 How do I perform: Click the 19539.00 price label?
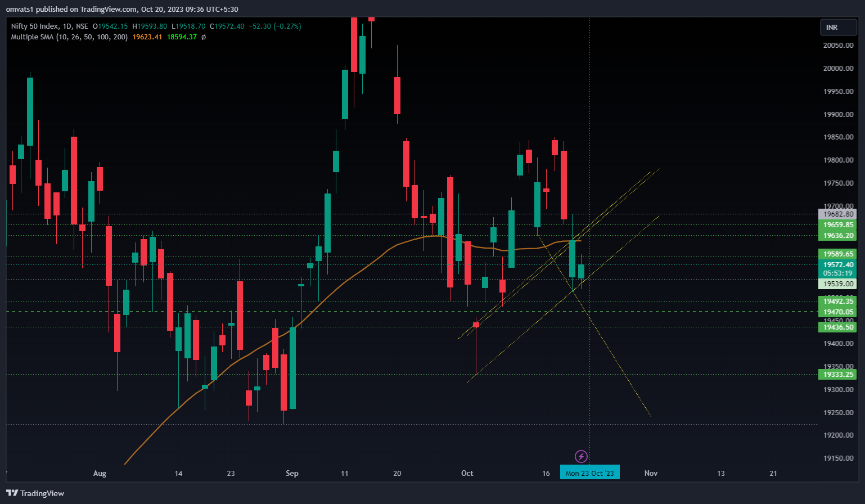click(837, 283)
